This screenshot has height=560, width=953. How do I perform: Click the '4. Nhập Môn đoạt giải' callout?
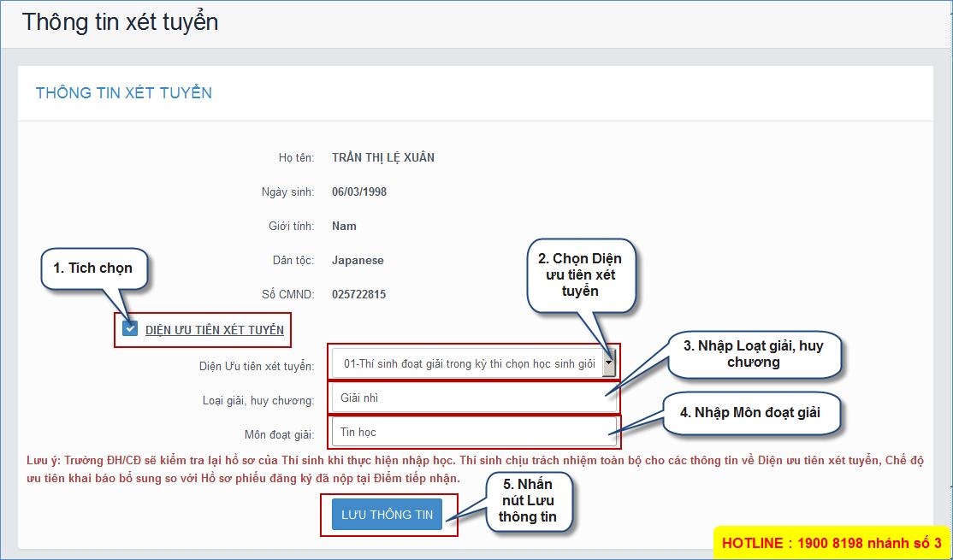tap(749, 413)
